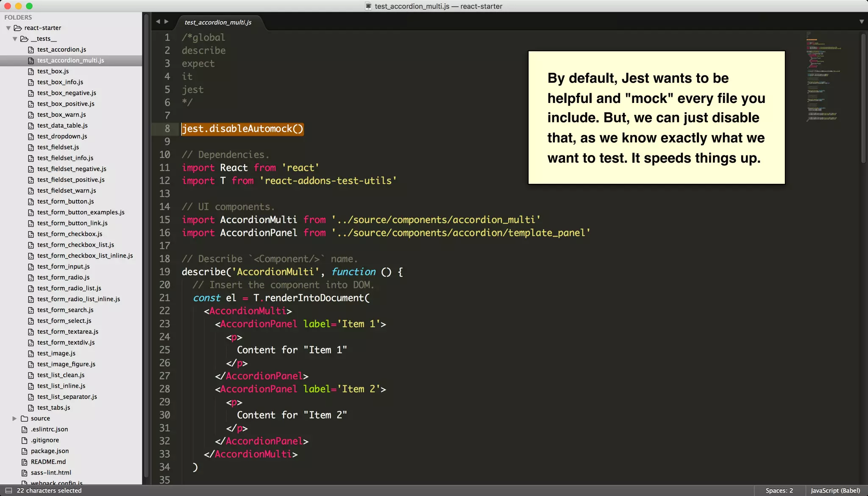The width and height of the screenshot is (868, 496).
Task: Open test_box_positive.js file
Action: [x=66, y=104]
